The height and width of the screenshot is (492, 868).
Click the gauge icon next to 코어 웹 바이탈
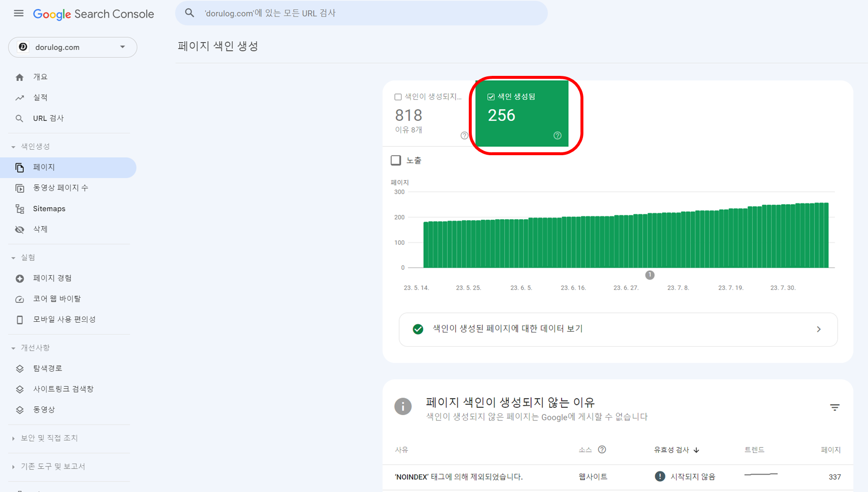[x=20, y=299]
